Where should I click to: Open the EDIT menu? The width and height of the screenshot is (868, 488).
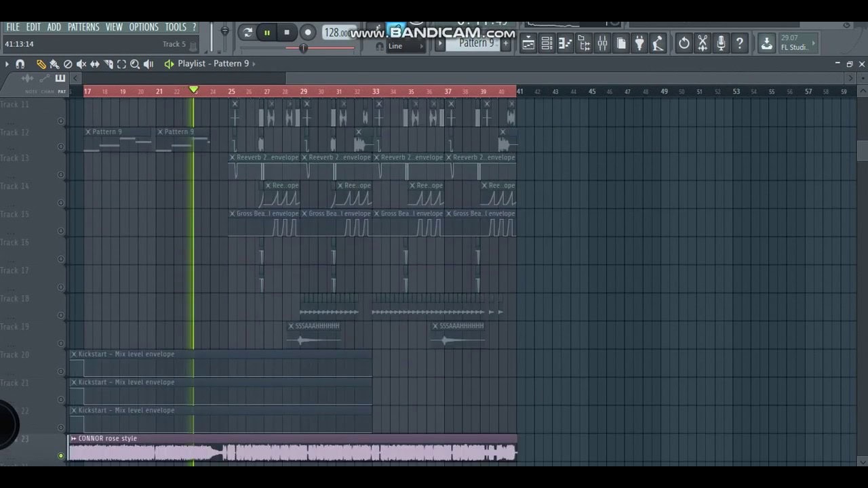coord(33,27)
